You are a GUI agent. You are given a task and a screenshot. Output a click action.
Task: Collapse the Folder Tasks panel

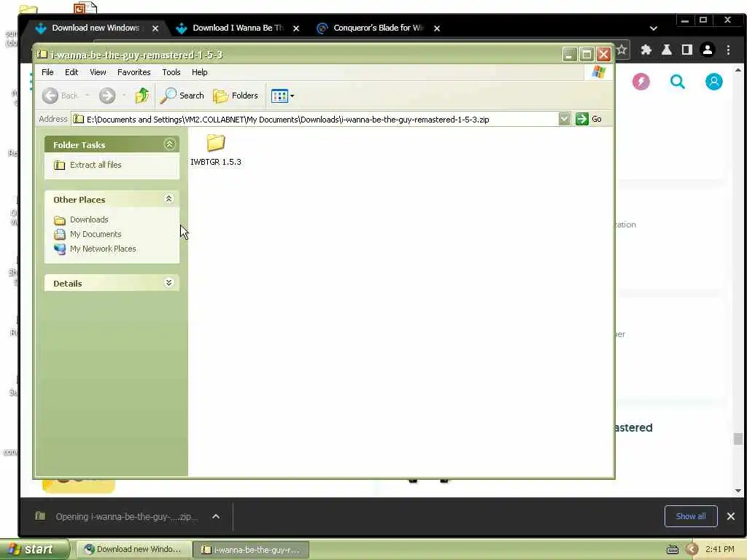[x=169, y=144]
